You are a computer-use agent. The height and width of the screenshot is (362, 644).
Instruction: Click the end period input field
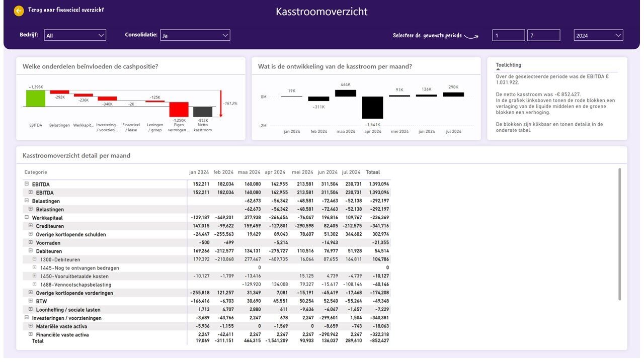(x=544, y=35)
